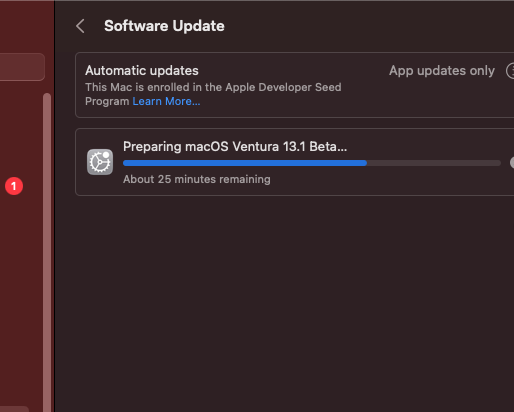Select the partially visible bottom sidebar item

pyautogui.click(x=14, y=409)
